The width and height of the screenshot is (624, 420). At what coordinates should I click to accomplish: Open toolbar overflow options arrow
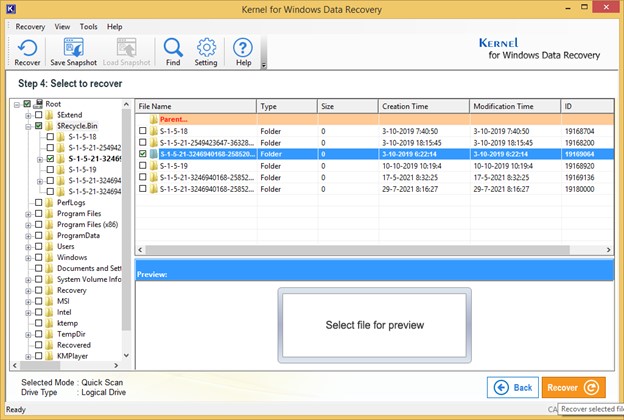click(x=263, y=66)
